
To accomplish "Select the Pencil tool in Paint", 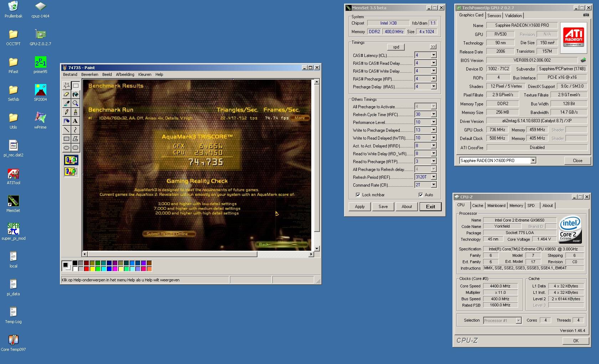I will coord(67,112).
